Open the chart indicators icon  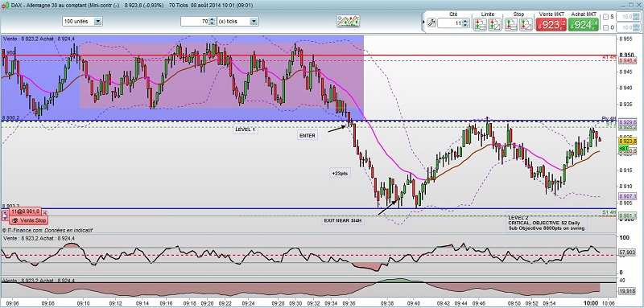click(x=349, y=22)
